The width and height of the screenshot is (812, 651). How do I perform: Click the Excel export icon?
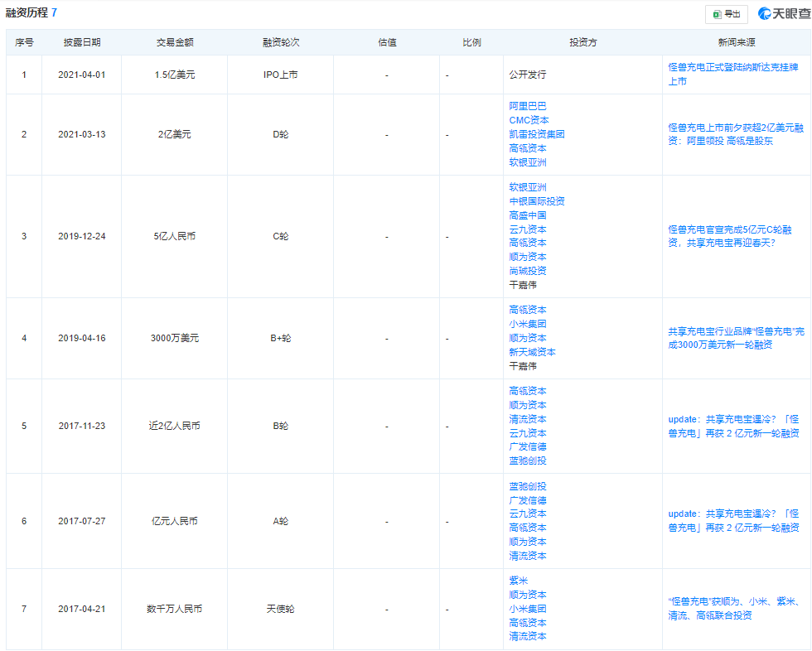pos(718,14)
